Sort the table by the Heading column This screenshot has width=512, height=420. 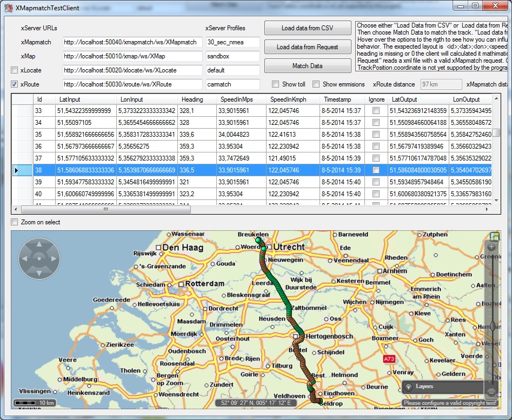tap(192, 99)
